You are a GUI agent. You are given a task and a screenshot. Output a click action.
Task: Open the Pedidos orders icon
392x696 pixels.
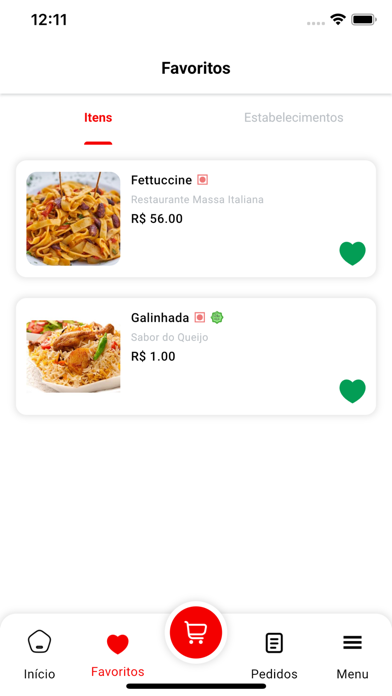(x=274, y=643)
